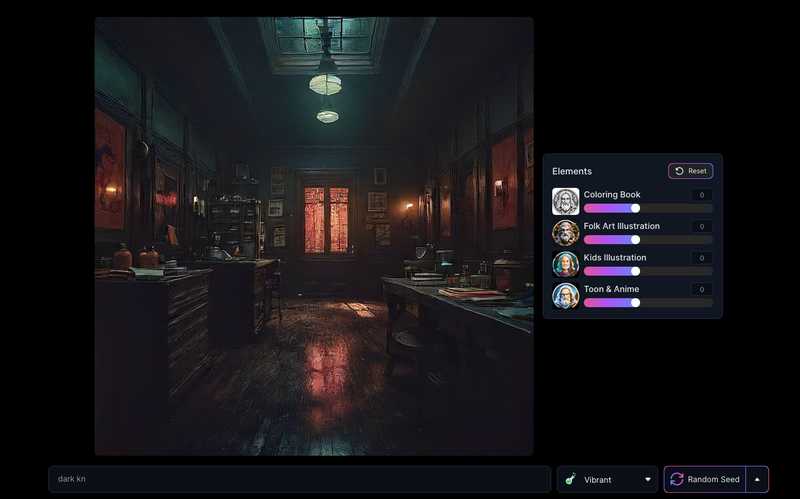Adjust the Toon & Anime slider
Screen dimensions: 800x499
[x=648, y=303]
